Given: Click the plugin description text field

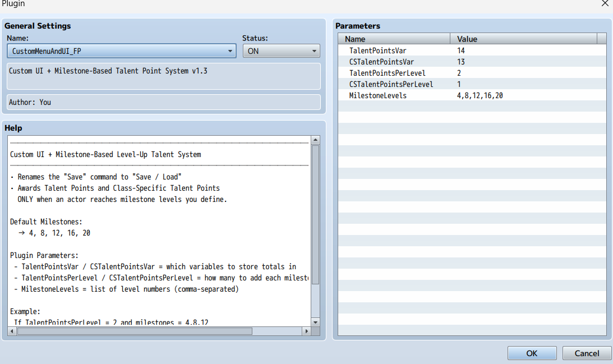Looking at the screenshot, I should [x=164, y=76].
